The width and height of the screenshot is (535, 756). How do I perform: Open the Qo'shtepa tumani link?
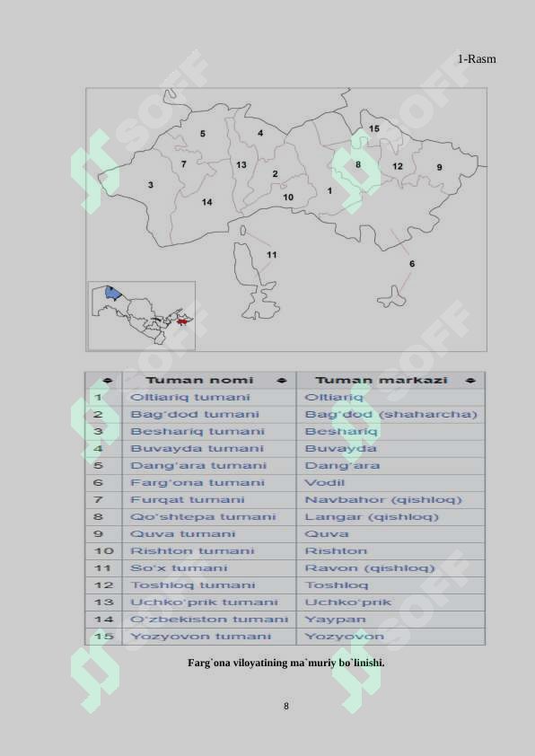[203, 517]
